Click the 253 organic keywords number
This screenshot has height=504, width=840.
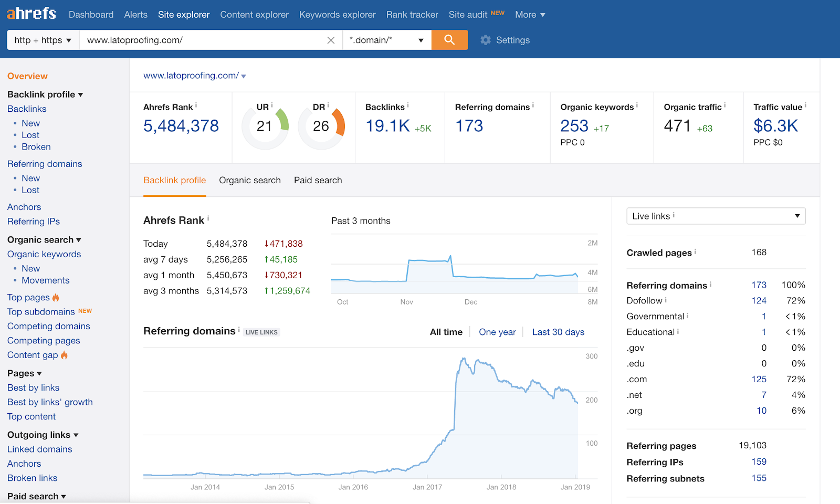pos(574,126)
